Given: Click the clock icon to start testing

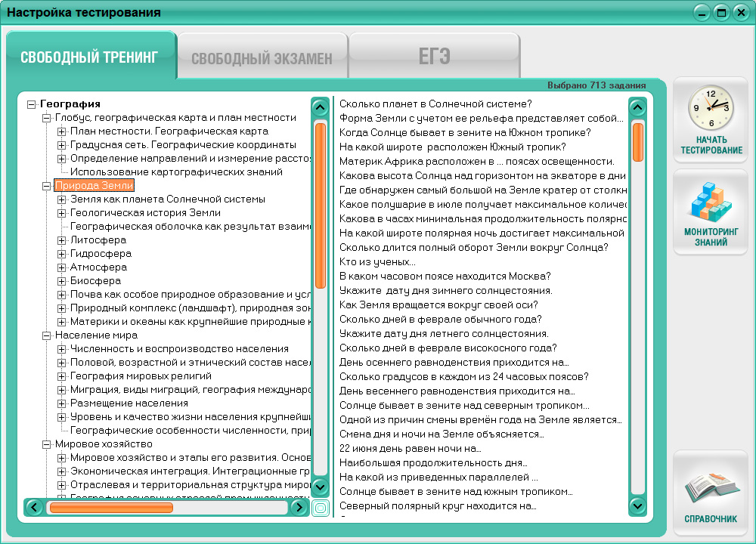Looking at the screenshot, I should [711, 107].
